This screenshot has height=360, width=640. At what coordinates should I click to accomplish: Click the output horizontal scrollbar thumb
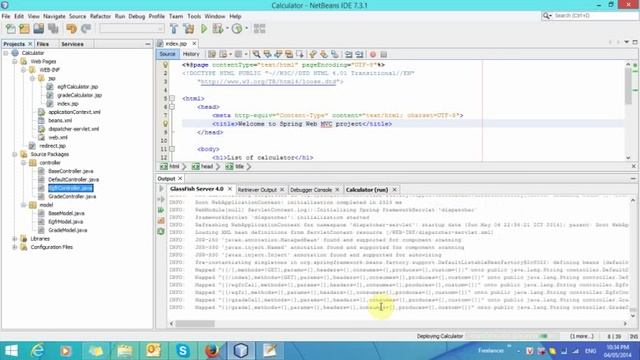click(195, 324)
